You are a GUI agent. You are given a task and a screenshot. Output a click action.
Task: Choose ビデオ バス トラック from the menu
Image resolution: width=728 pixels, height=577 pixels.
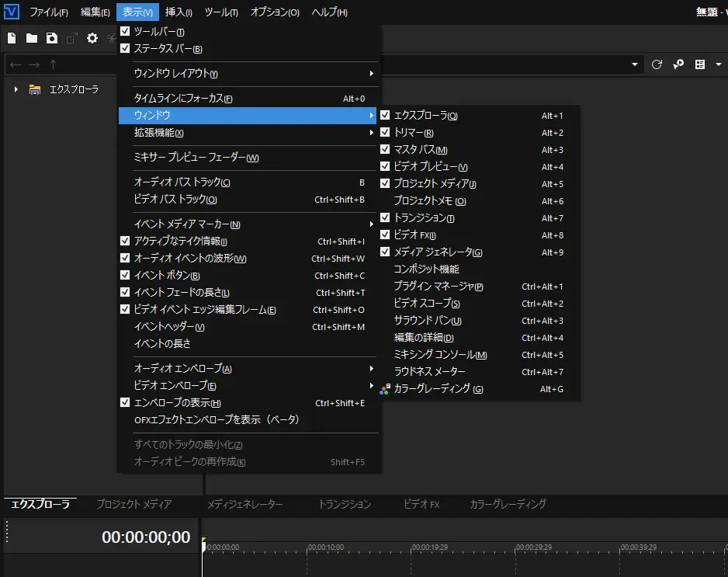(x=248, y=200)
